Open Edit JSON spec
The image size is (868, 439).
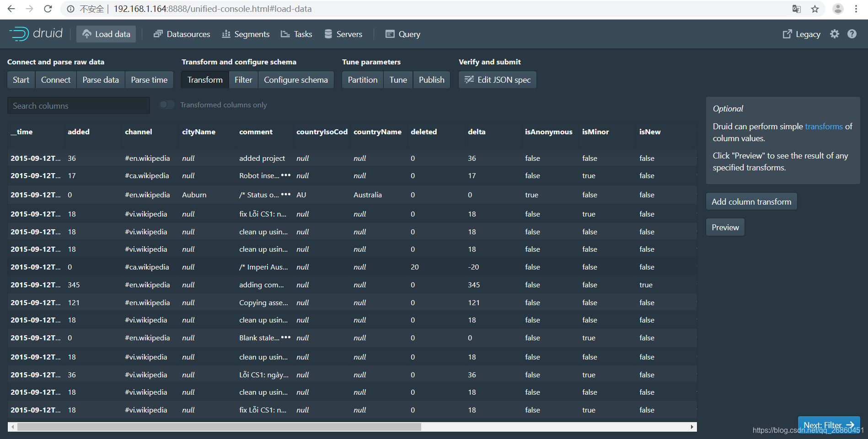coord(498,79)
